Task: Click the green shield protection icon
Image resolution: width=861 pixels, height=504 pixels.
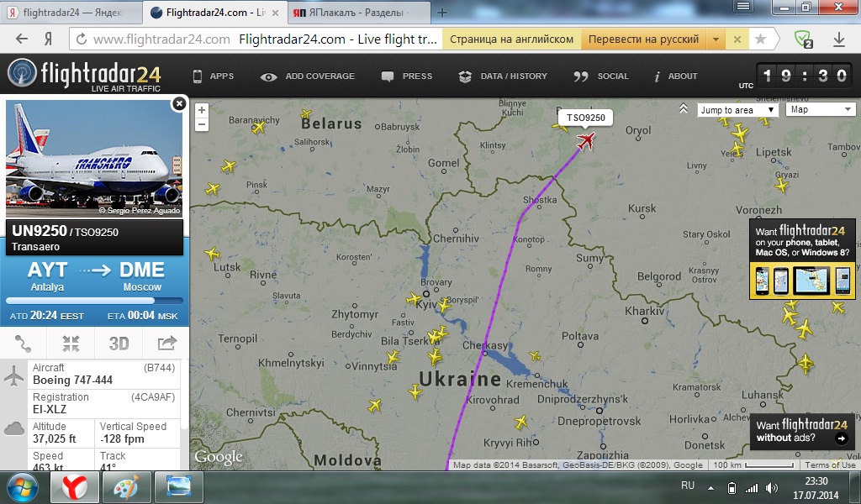Action: click(803, 39)
